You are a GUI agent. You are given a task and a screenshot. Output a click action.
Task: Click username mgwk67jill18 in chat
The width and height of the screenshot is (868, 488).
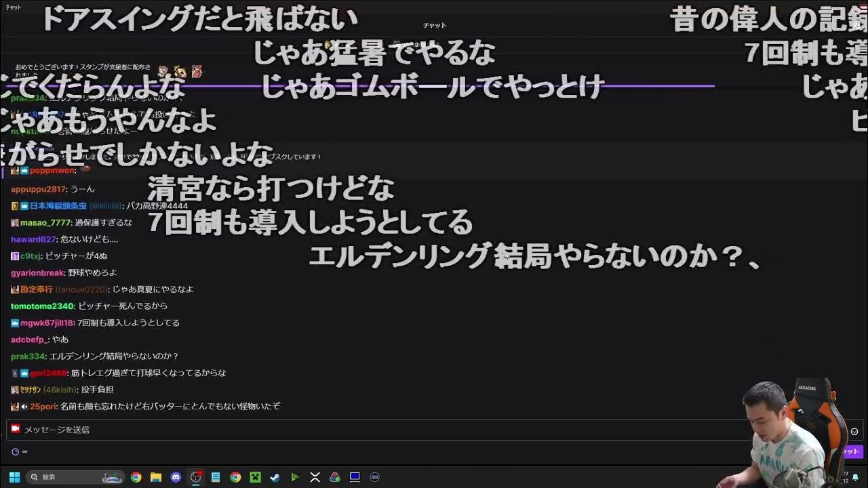(47, 323)
